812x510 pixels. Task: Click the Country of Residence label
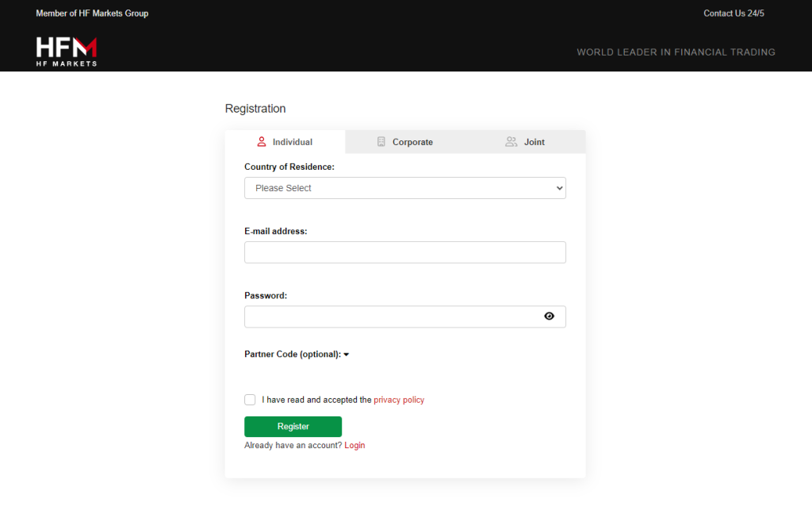coord(289,167)
